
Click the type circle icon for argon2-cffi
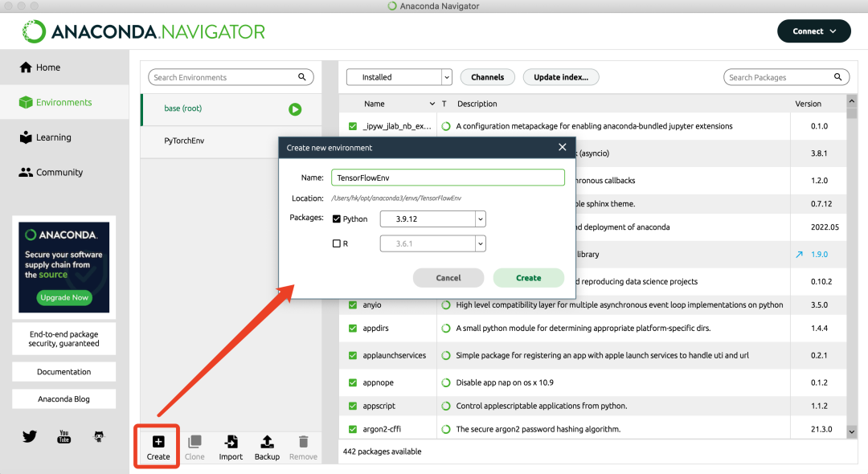(x=445, y=429)
